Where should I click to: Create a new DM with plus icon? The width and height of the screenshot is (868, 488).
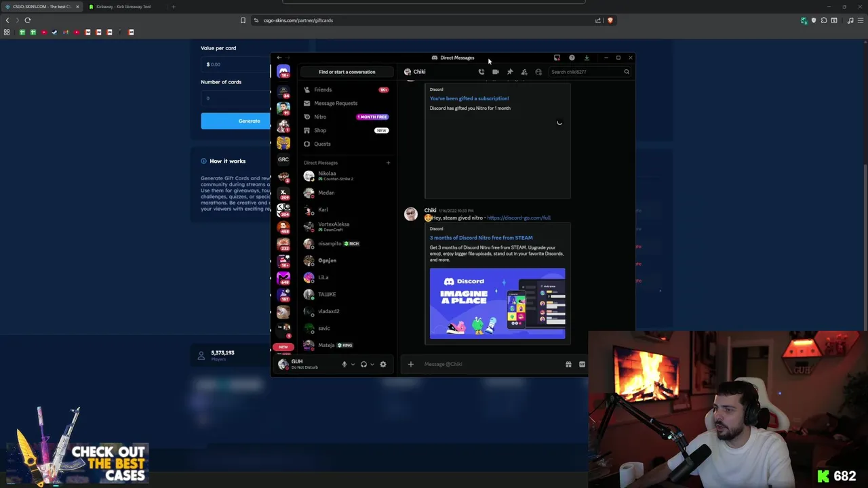click(x=388, y=163)
